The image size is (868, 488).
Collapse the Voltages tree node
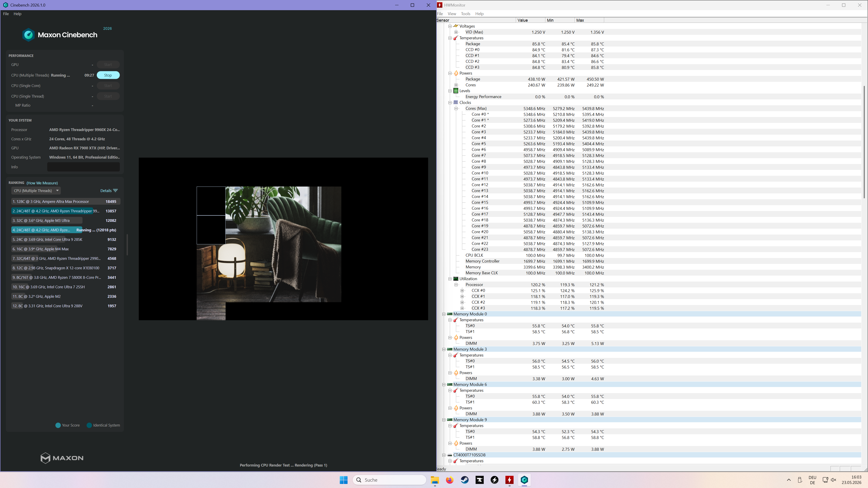point(450,26)
